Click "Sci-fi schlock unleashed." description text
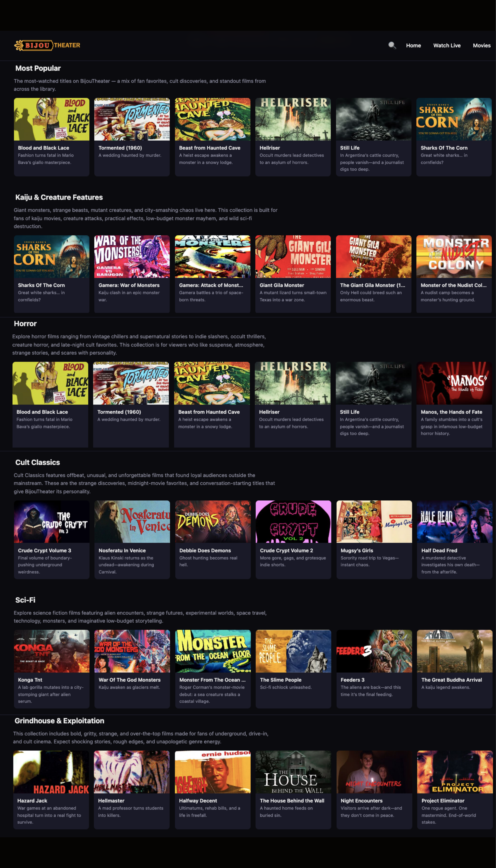Viewport: 496px width, 868px height. 286,687
